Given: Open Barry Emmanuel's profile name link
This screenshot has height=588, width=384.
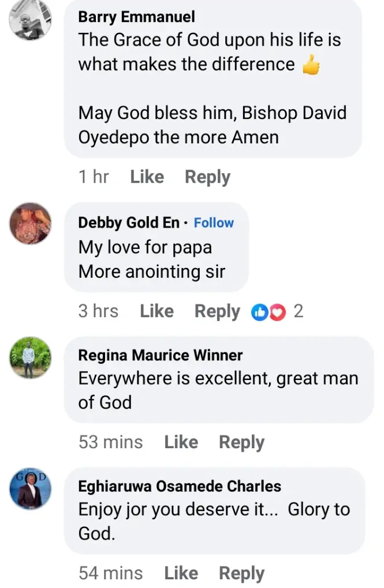Looking at the screenshot, I should [x=136, y=17].
